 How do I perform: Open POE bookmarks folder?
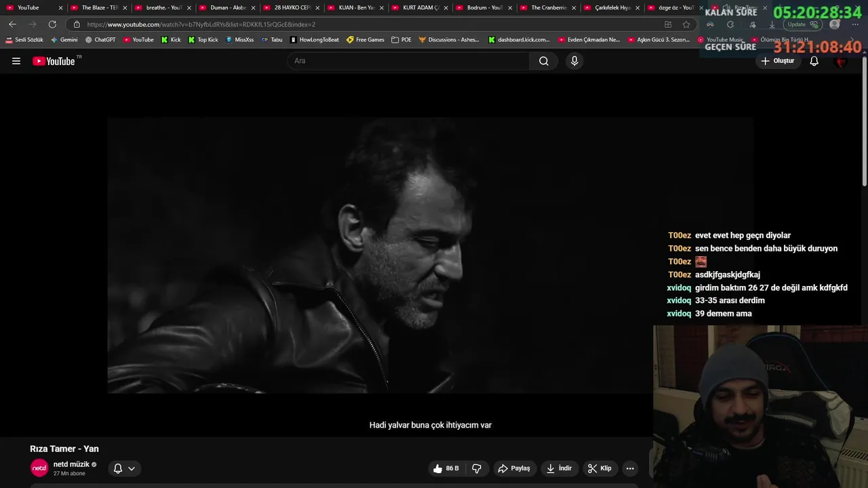tap(401, 40)
